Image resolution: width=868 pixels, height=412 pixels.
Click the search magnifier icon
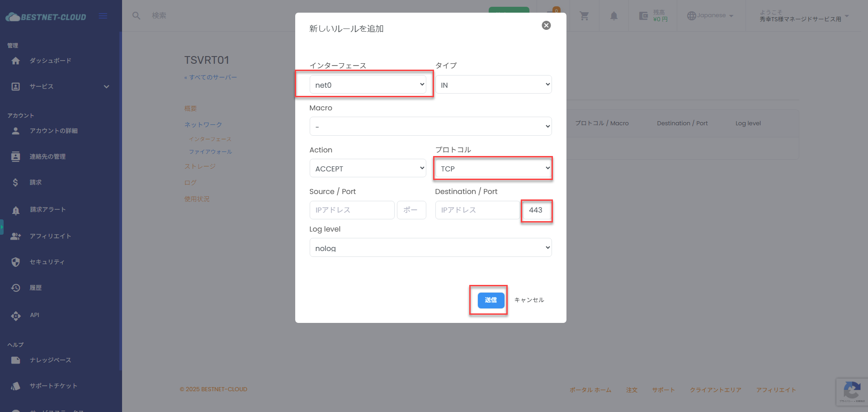(136, 16)
